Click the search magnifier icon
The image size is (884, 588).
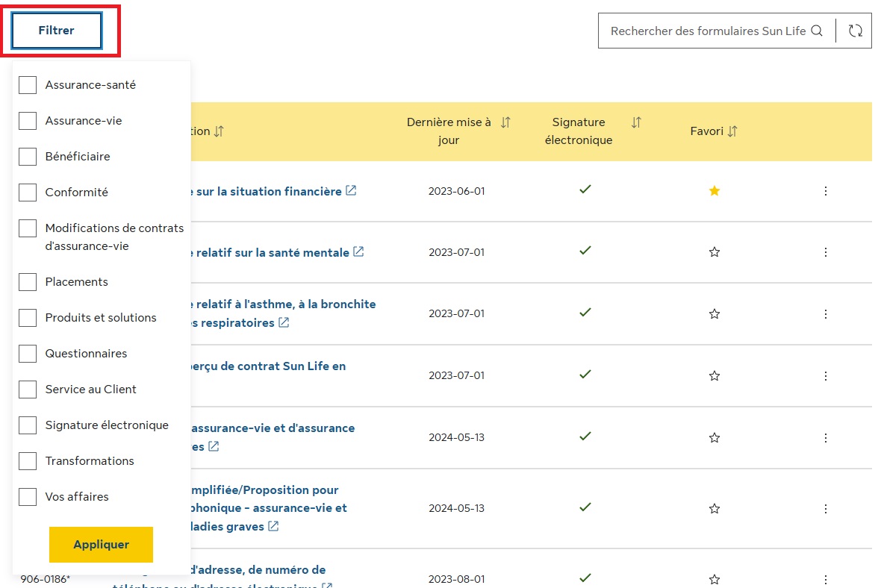coord(816,31)
